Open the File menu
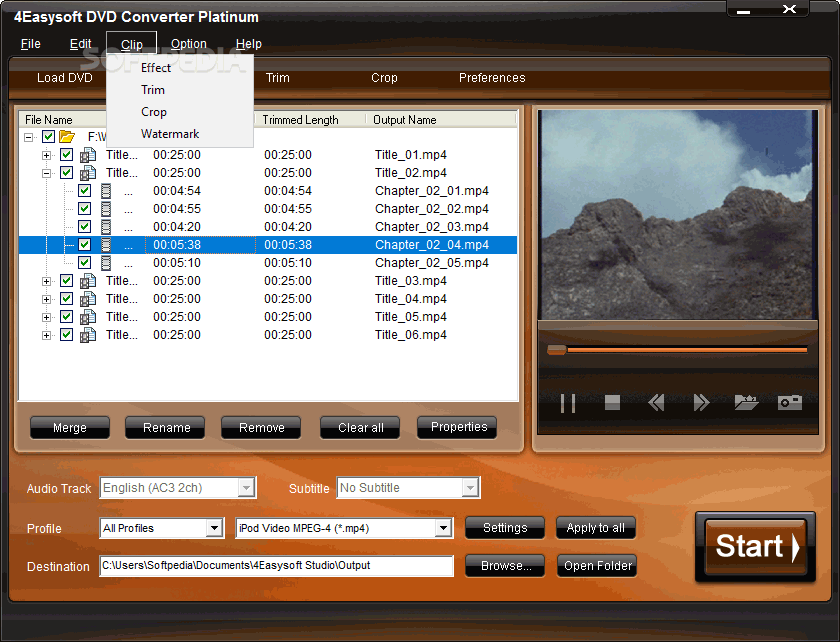The width and height of the screenshot is (840, 642). 31,44
